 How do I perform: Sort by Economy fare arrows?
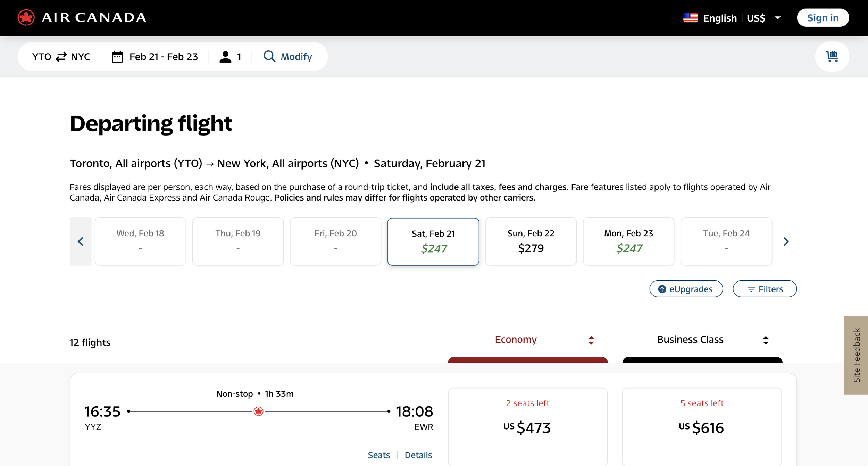click(591, 340)
